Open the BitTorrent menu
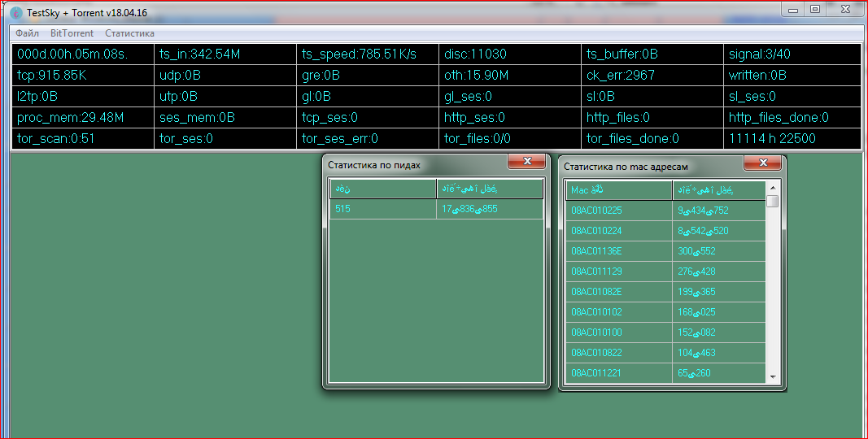The image size is (868, 439). click(x=72, y=33)
